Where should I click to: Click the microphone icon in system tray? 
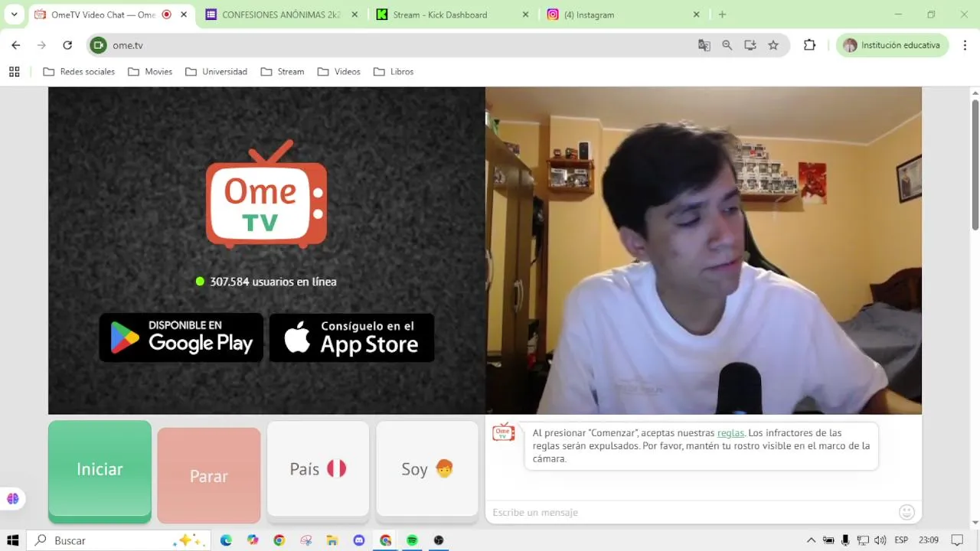tap(845, 540)
